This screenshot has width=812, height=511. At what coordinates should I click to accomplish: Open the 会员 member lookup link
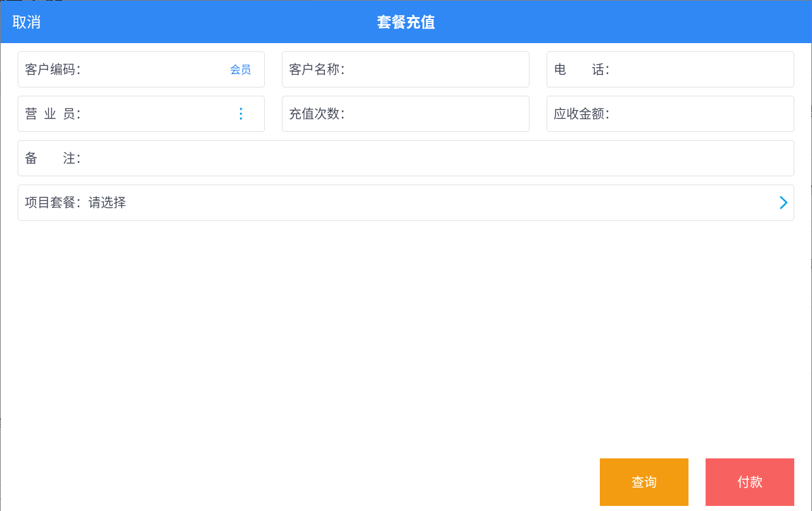(x=240, y=70)
